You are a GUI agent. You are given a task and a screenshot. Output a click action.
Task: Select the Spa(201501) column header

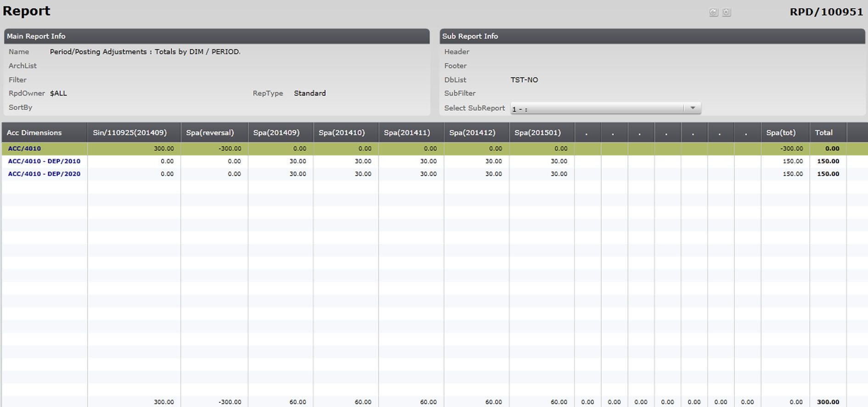(x=541, y=133)
